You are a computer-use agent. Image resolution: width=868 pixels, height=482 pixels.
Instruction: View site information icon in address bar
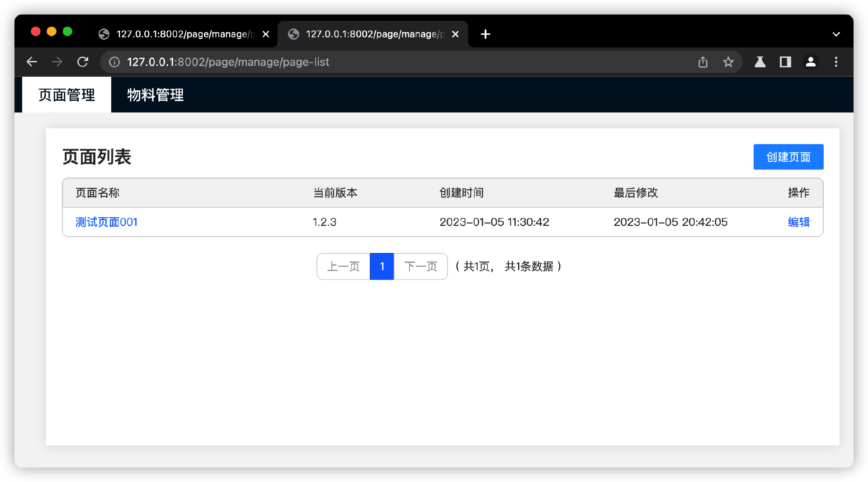click(114, 62)
